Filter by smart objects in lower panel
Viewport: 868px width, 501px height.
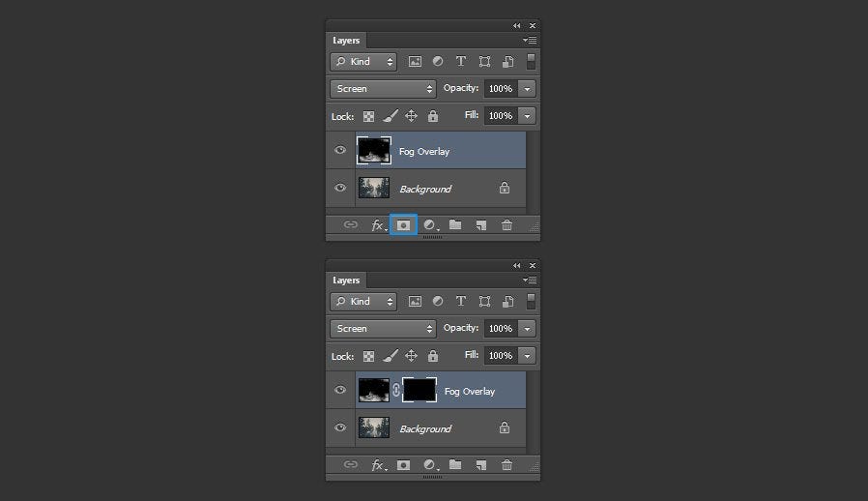tap(507, 302)
